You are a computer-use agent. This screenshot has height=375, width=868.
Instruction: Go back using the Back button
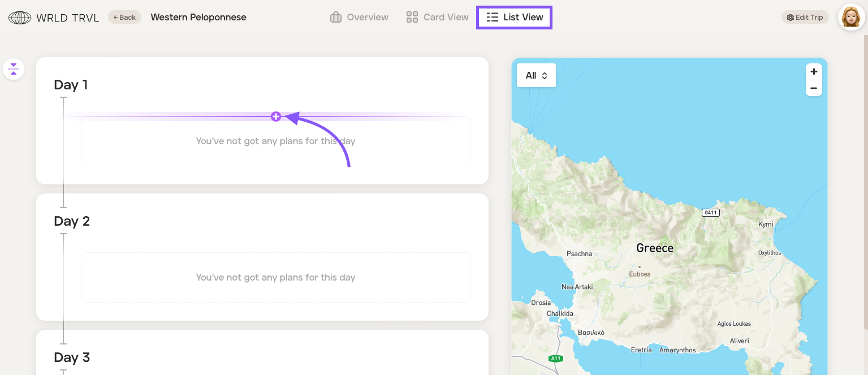pyautogui.click(x=124, y=18)
